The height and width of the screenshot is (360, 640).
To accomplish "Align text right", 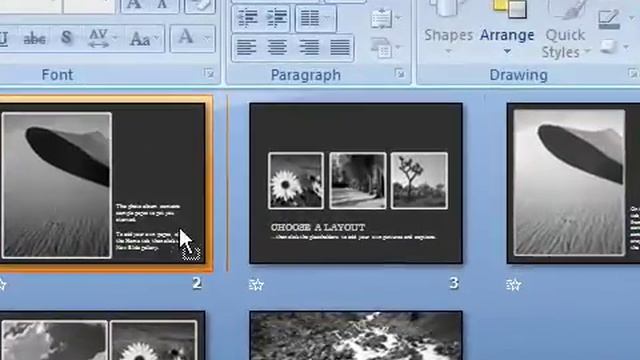I will [x=309, y=48].
